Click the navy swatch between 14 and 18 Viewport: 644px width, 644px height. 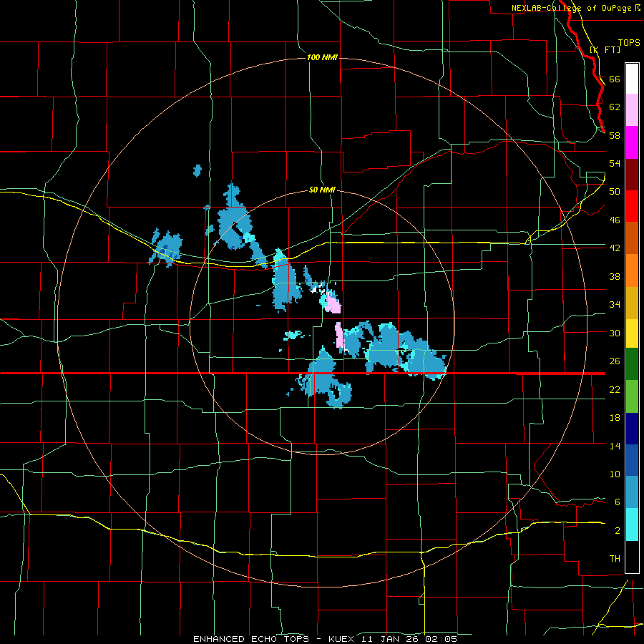[632, 429]
